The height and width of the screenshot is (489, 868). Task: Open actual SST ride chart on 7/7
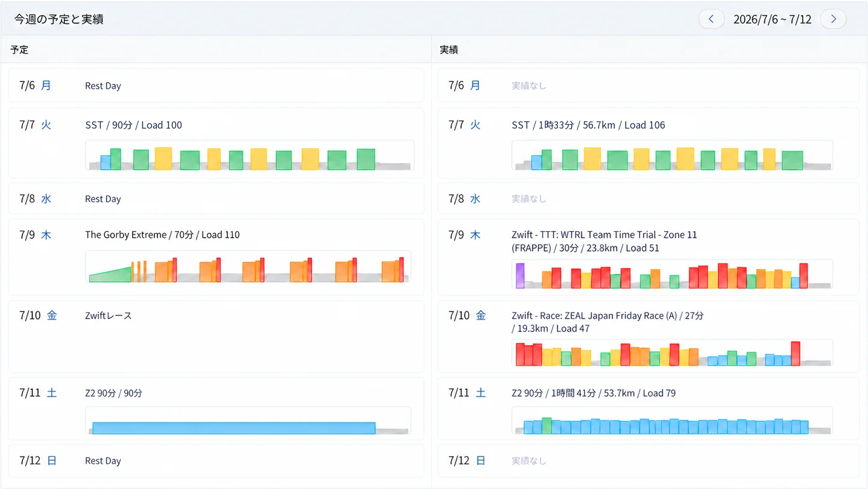pos(672,156)
